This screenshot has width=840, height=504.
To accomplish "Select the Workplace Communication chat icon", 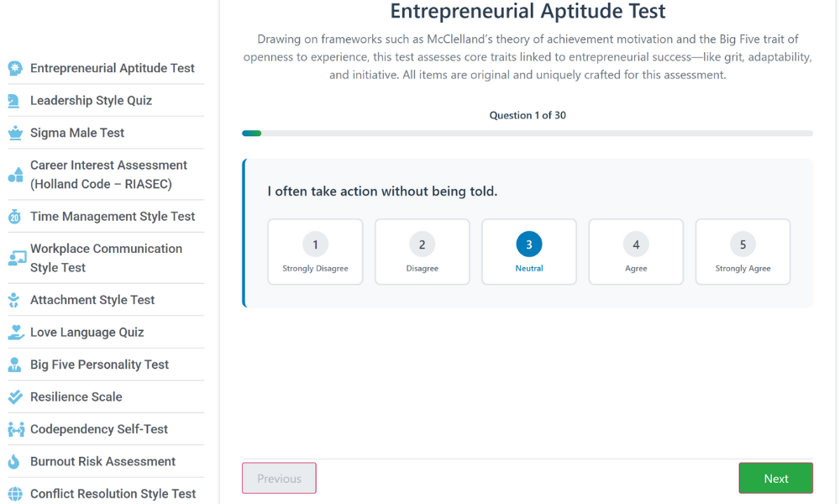I will (x=14, y=257).
